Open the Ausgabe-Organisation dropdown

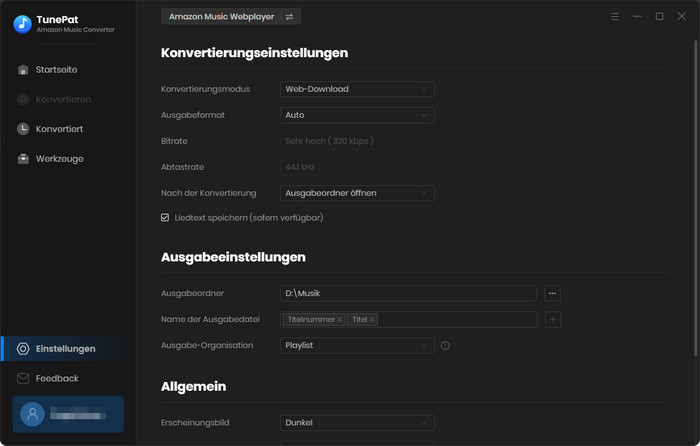pos(357,346)
